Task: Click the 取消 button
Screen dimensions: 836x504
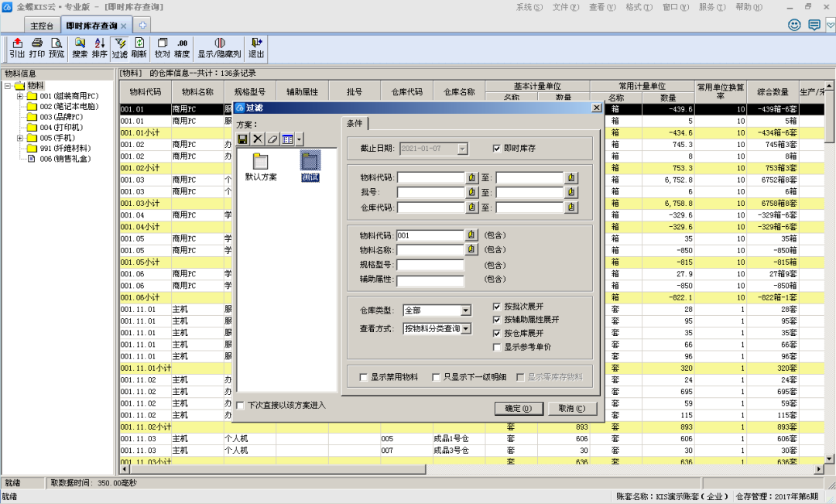Action: click(571, 409)
